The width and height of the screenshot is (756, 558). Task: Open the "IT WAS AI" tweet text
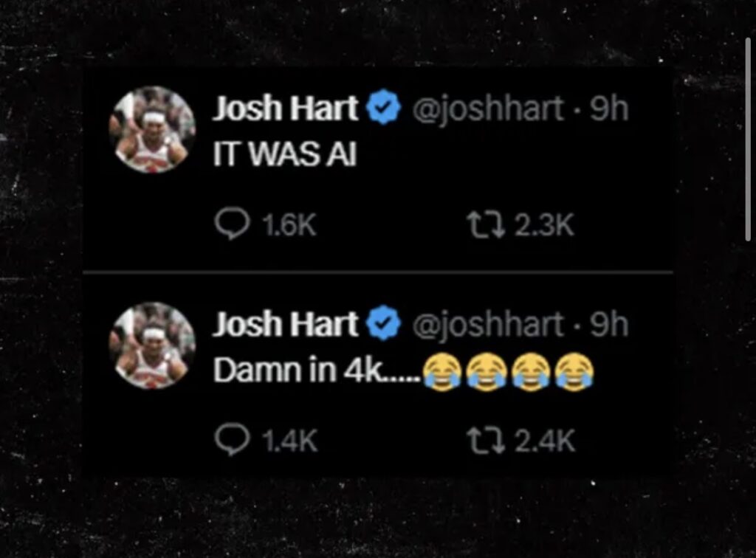[x=285, y=155]
